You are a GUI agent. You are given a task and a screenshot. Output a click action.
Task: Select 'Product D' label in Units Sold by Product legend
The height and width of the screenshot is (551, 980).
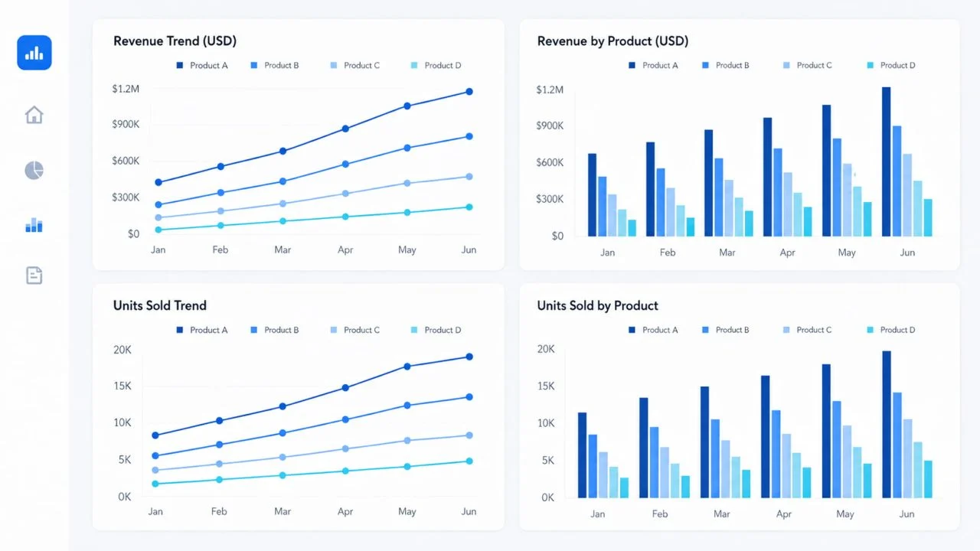[897, 330]
